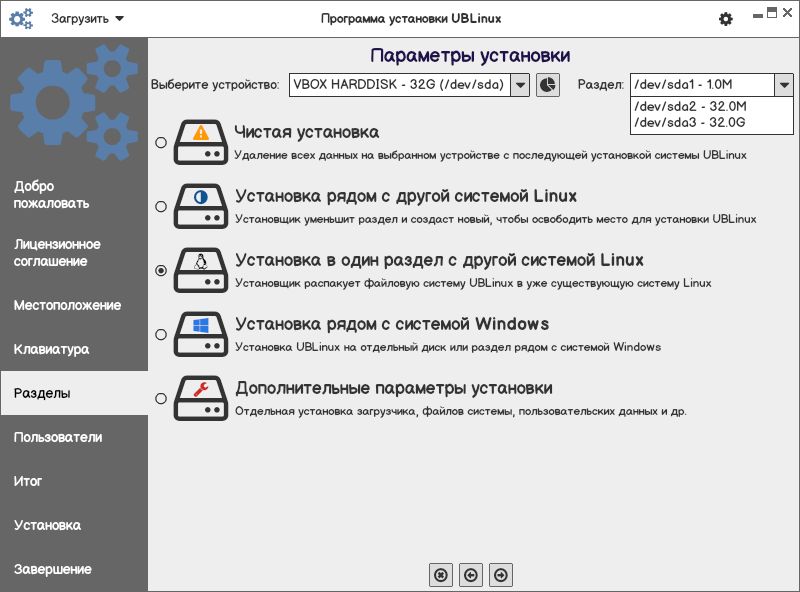Minimize the installer window

758,15
